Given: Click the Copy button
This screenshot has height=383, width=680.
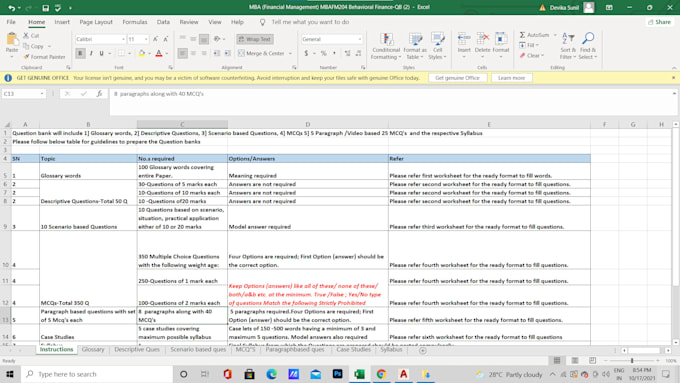Looking at the screenshot, I should [34, 46].
